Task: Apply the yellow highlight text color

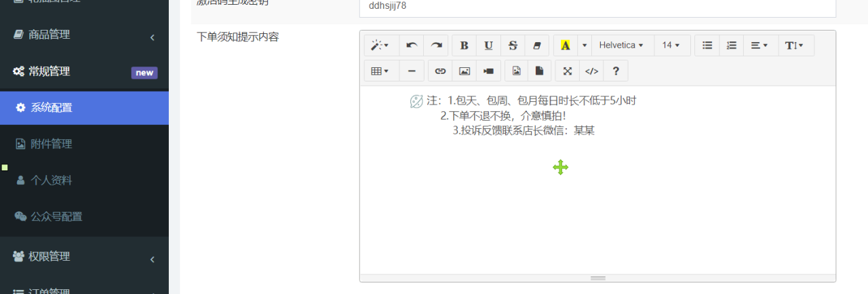Action: 565,45
